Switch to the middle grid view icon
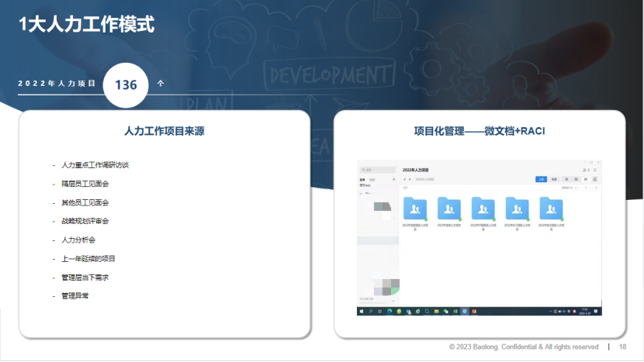Viewport: 644px width, 362px height. 576,179
